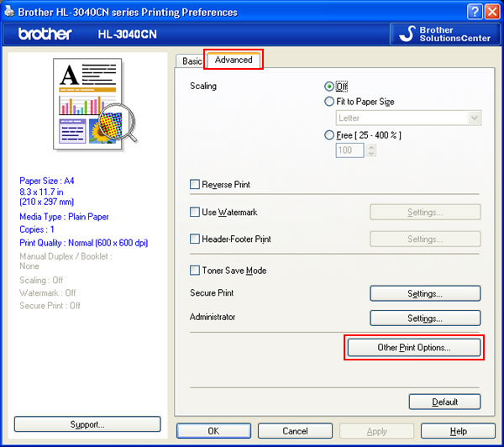
Task: Click the HL-3040CN model name text
Action: 128,34
